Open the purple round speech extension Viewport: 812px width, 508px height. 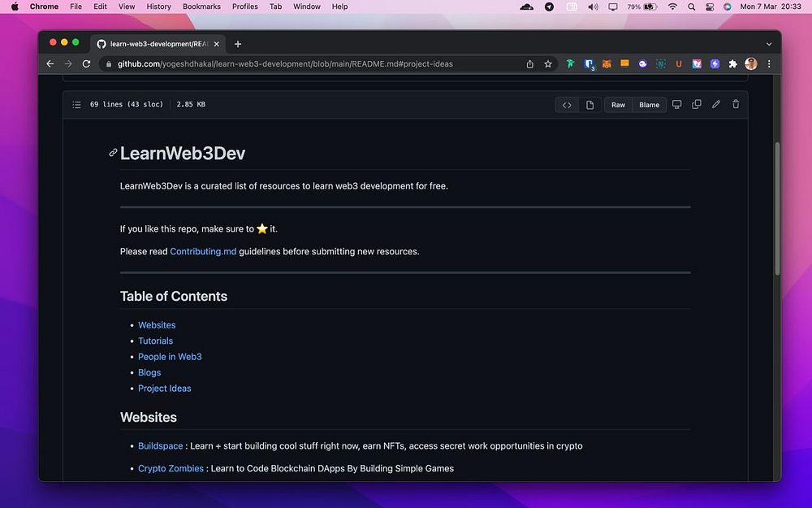642,63
